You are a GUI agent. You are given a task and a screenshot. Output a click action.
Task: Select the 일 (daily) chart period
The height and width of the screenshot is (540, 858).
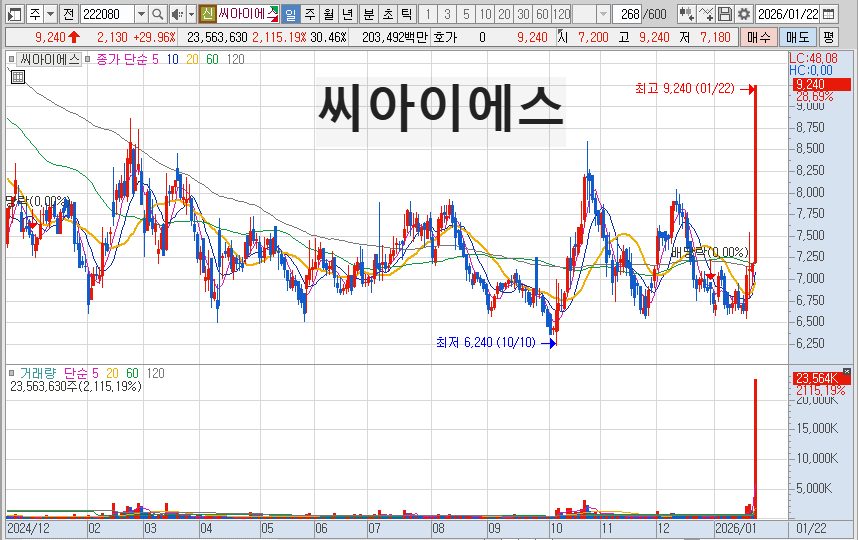(x=291, y=14)
